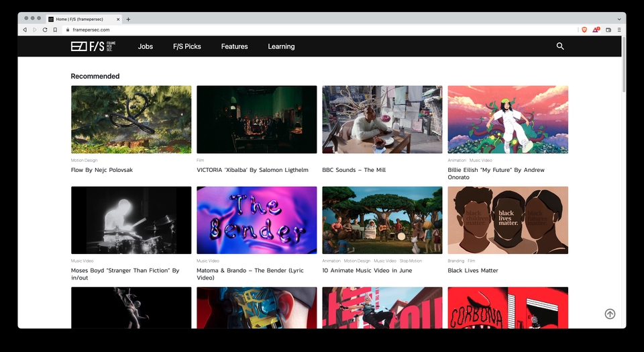The height and width of the screenshot is (352, 644).
Task: Close the Home | F/S tab
Action: [118, 19]
